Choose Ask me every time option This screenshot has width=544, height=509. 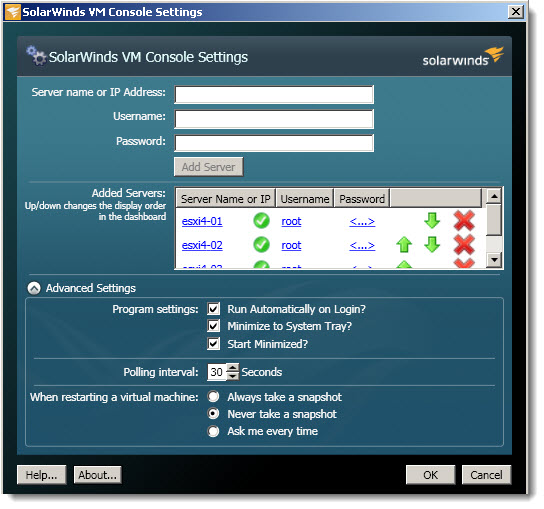(x=213, y=431)
